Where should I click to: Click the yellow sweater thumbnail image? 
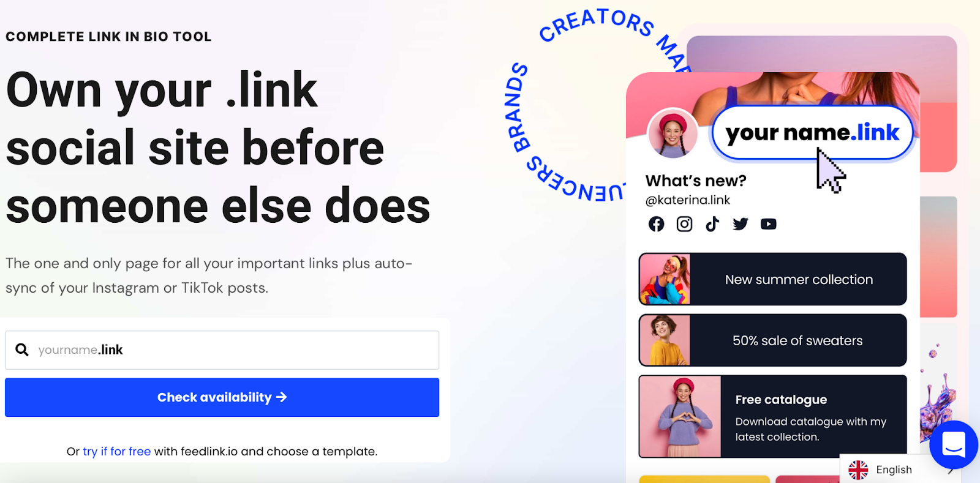point(665,340)
